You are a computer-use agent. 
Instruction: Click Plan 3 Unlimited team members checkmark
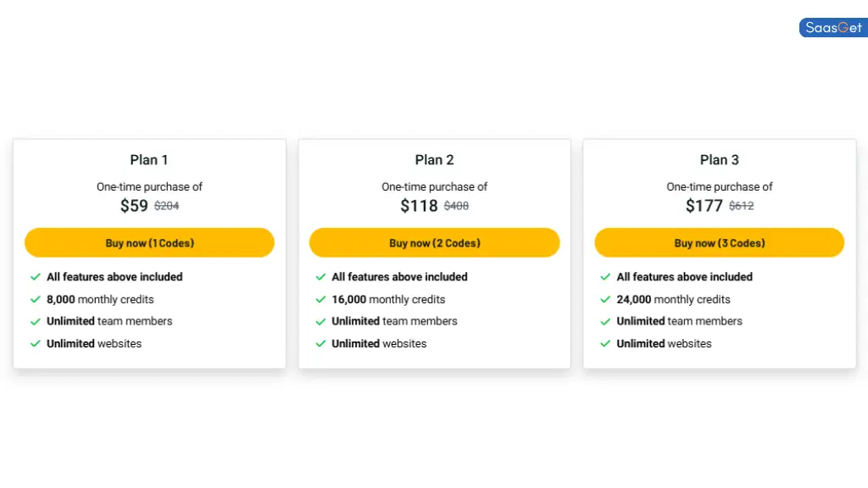coord(605,321)
